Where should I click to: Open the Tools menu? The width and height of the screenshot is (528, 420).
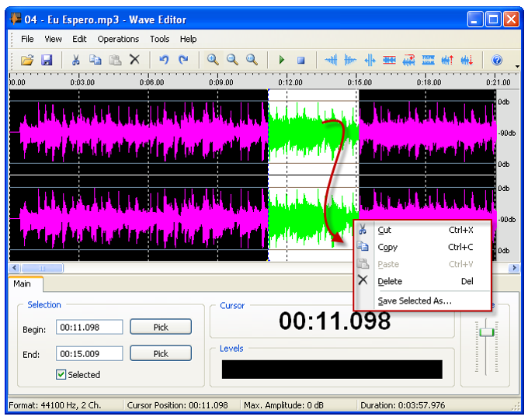pos(159,39)
